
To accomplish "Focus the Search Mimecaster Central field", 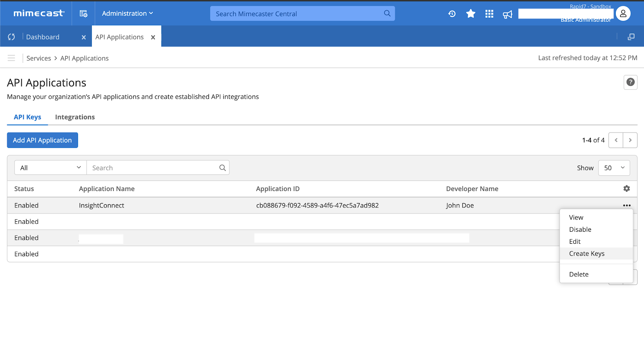I will [302, 14].
